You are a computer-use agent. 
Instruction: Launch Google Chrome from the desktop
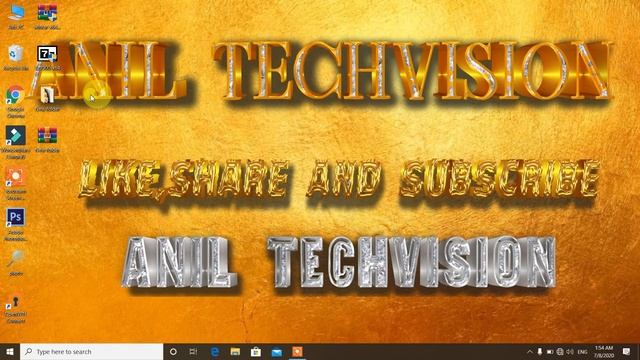pos(16,101)
